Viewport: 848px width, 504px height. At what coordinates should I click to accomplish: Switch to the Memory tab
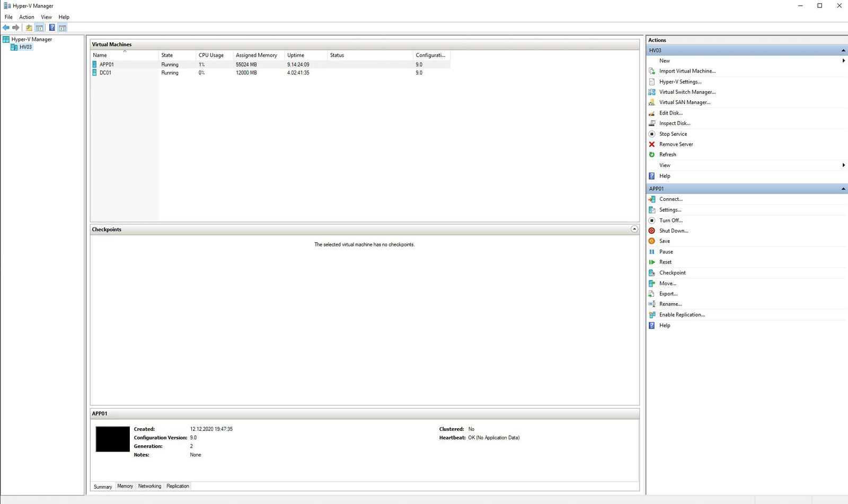[x=125, y=486]
